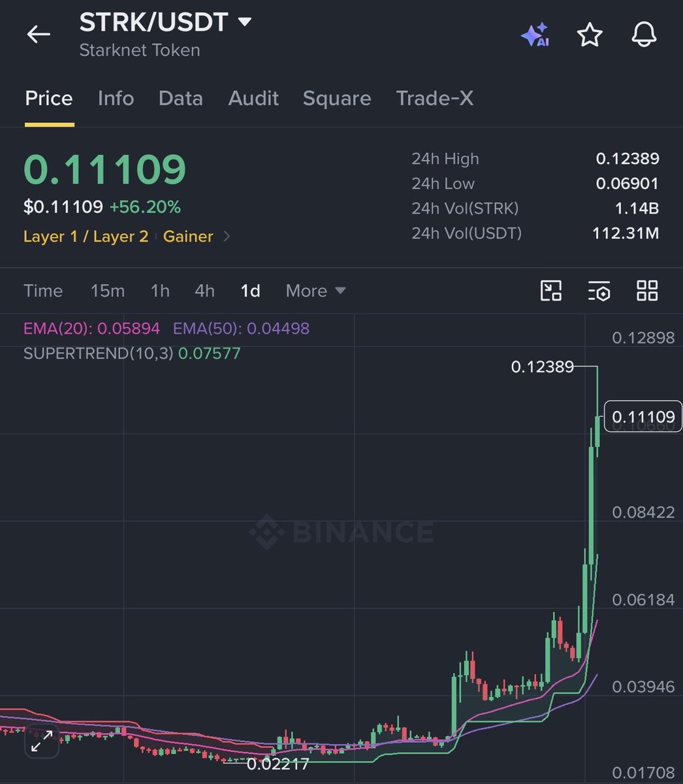
Task: Switch to the Price tab
Action: point(49,99)
